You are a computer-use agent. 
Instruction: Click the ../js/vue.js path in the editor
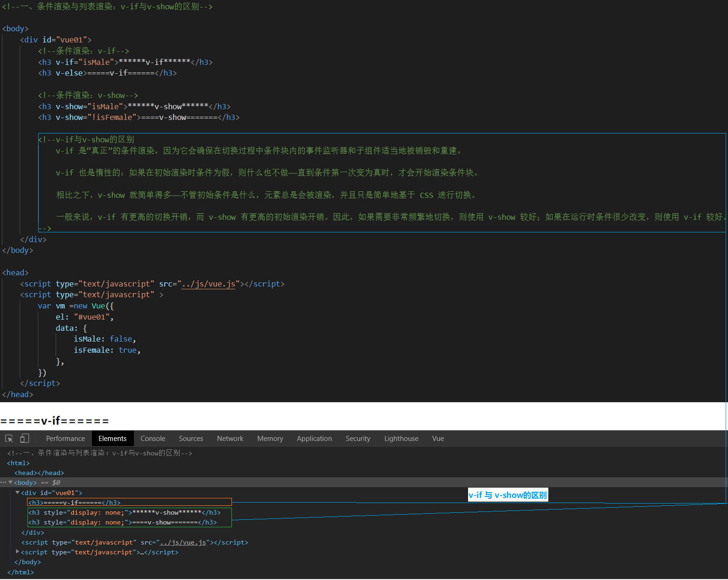208,284
